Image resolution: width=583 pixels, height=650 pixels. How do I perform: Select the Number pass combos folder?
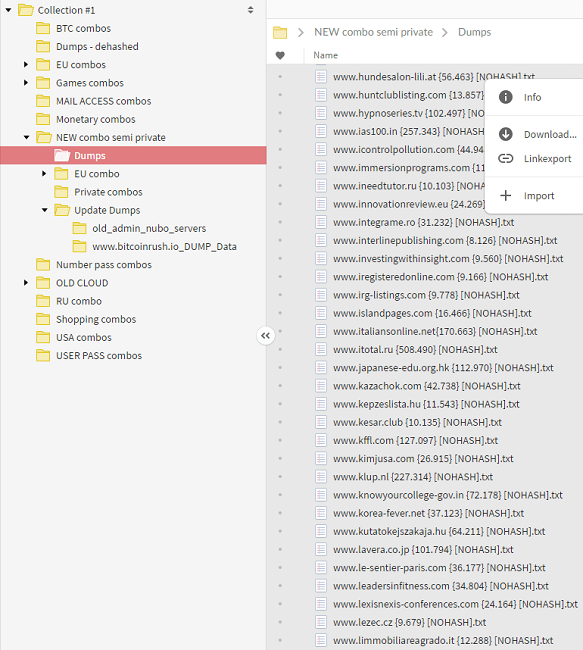(104, 265)
